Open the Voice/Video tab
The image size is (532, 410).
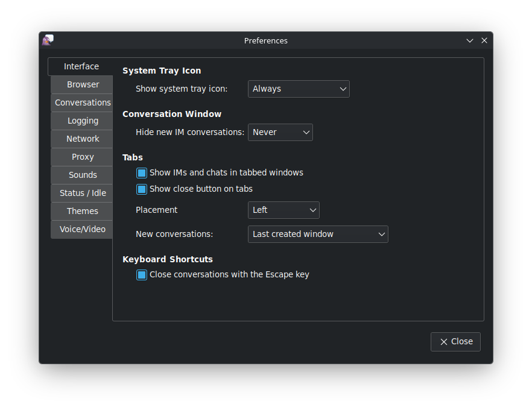[x=82, y=229]
